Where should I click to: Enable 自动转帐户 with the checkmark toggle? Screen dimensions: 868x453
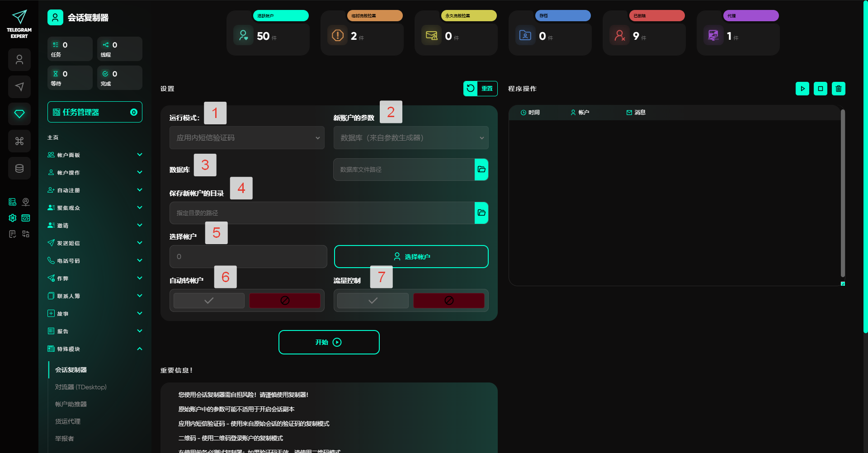209,301
